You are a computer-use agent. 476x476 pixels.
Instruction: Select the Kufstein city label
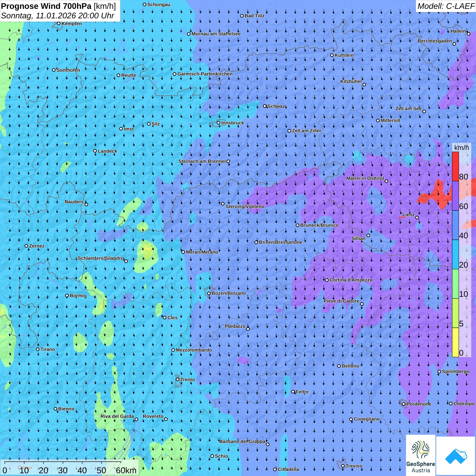(x=344, y=55)
